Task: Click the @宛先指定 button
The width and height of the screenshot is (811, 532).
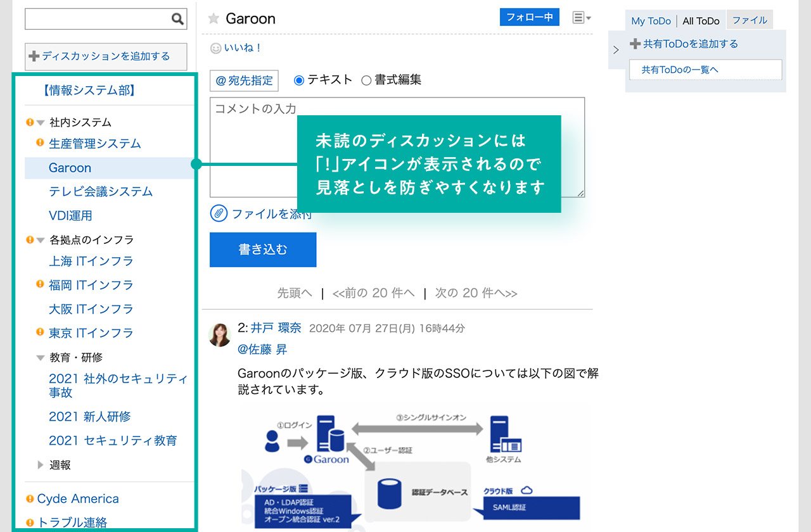Action: [x=244, y=80]
